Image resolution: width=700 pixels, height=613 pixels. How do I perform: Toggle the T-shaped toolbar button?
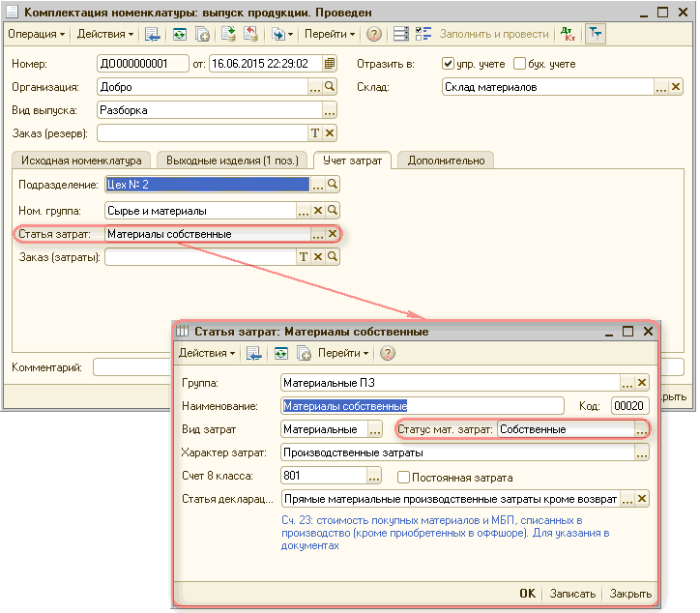point(595,34)
